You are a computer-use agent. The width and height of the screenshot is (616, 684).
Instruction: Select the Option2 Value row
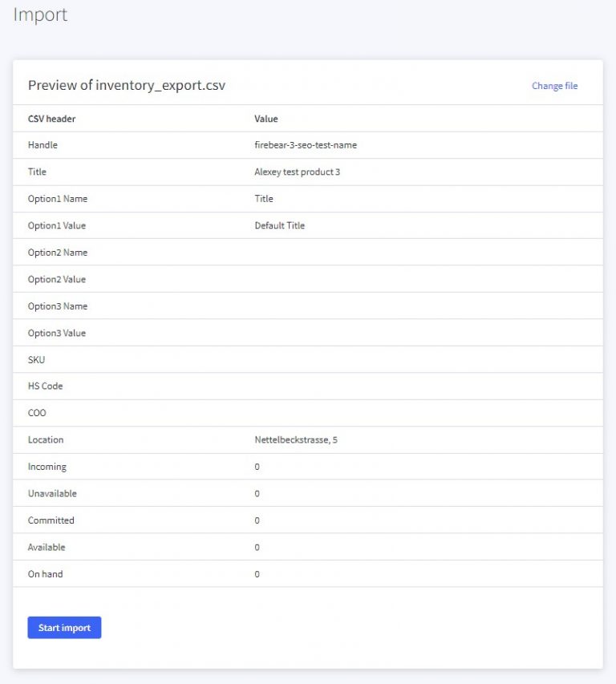[x=55, y=279]
